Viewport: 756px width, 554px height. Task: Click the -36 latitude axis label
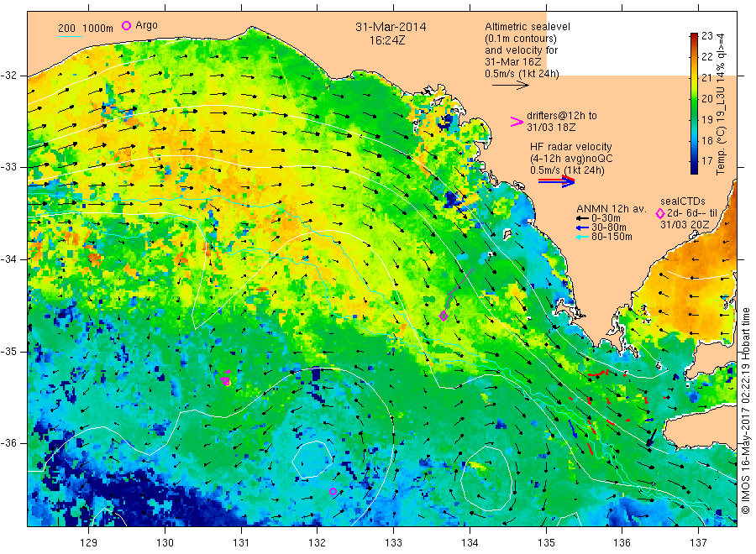click(8, 442)
